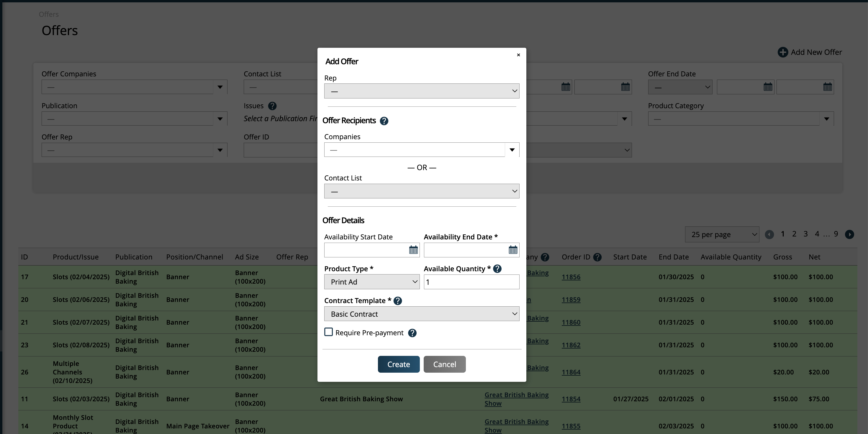Click Issues filter help icon
The height and width of the screenshot is (434, 868).
click(x=272, y=106)
